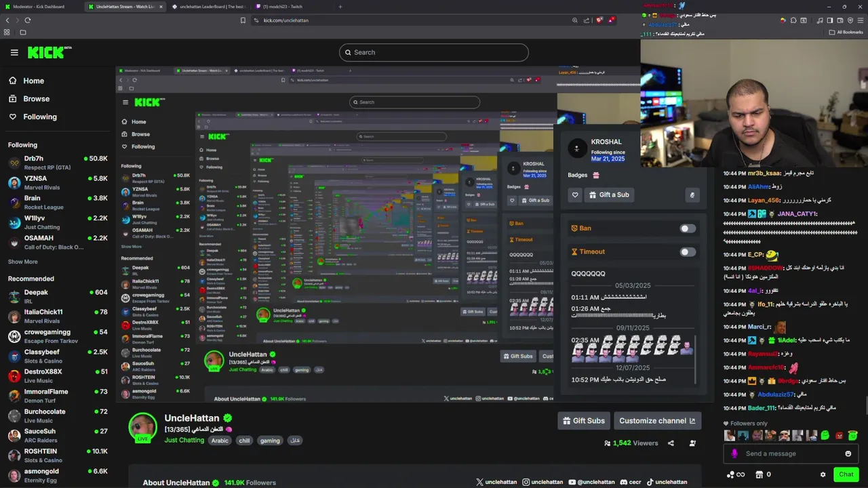Click the heart icon in KROSHAL user card
Screen dimensions: 868x488
pyautogui.click(x=575, y=195)
